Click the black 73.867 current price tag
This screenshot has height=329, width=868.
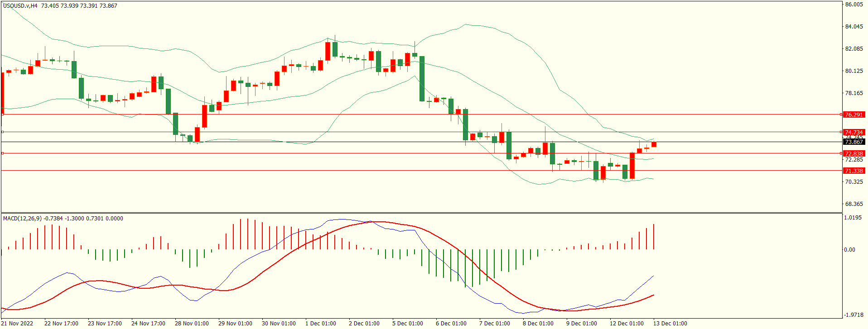tap(854, 142)
